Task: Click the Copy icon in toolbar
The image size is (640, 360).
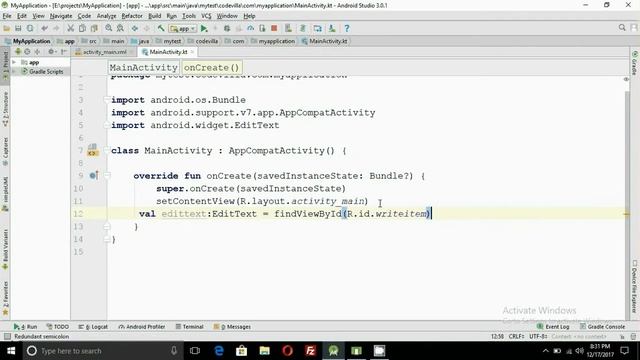Action: click(x=82, y=29)
